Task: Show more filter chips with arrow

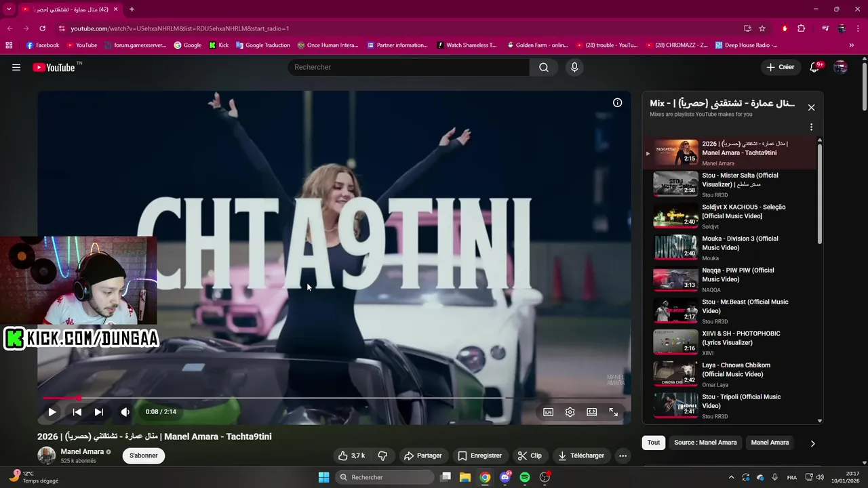Action: (812, 443)
